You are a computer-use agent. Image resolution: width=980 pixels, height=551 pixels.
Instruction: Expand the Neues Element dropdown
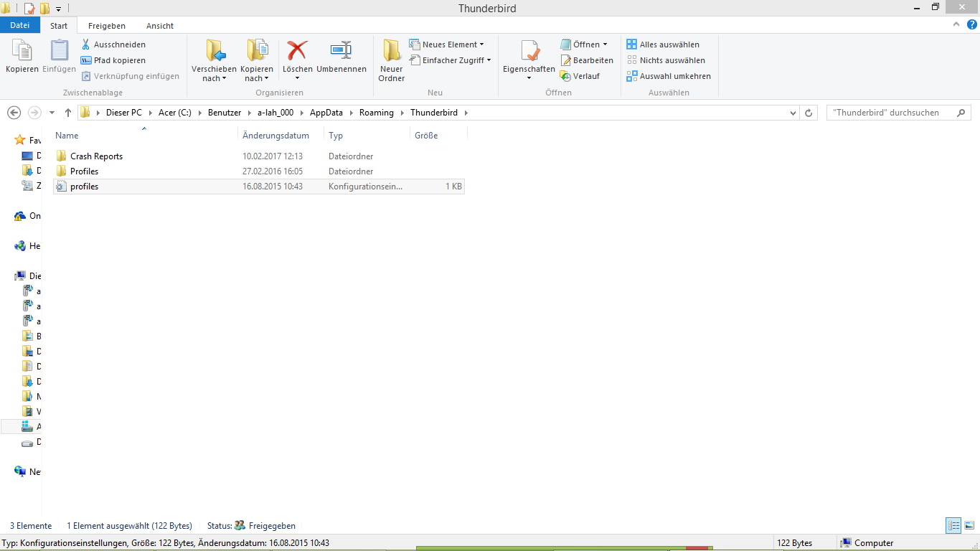click(481, 44)
